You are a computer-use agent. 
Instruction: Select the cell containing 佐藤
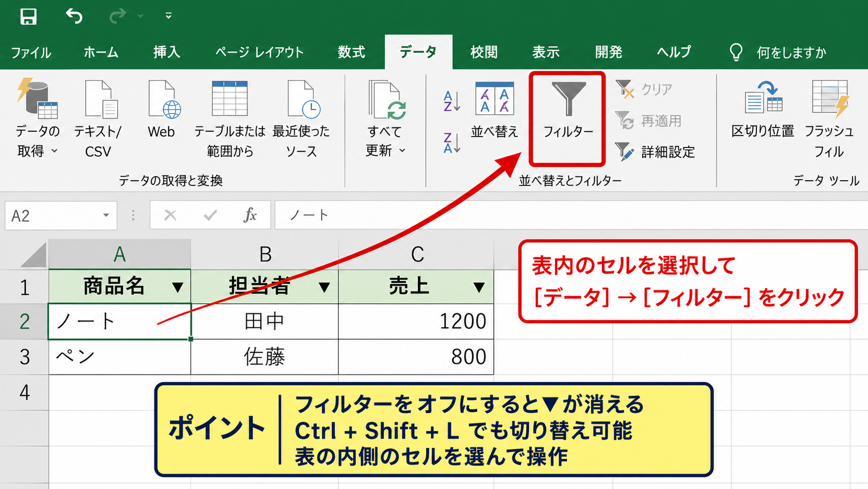(x=265, y=357)
